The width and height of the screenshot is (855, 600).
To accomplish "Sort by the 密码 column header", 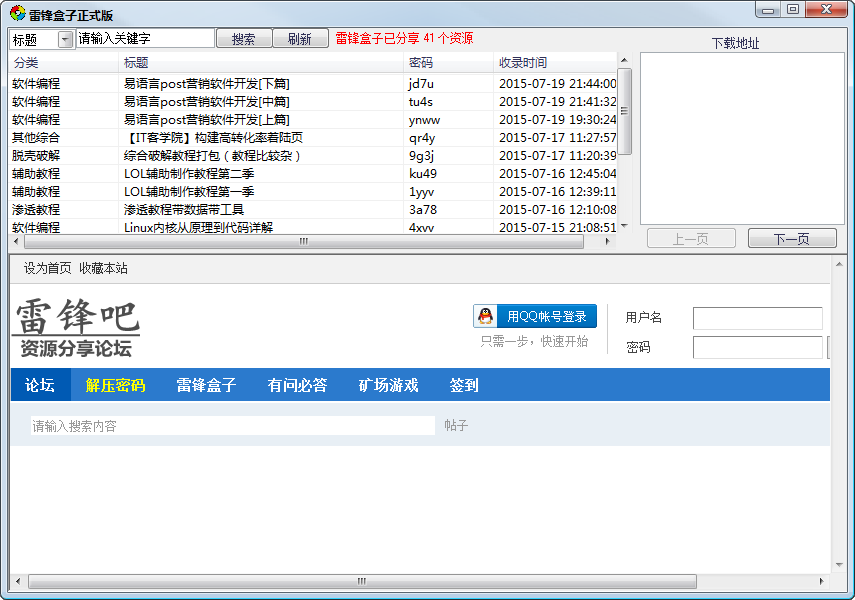I will coord(449,63).
